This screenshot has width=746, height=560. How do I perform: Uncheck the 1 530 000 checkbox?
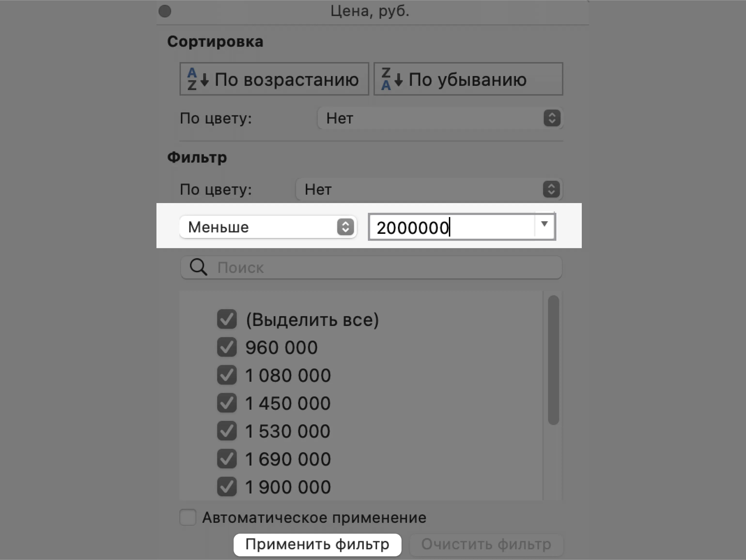coord(227,431)
